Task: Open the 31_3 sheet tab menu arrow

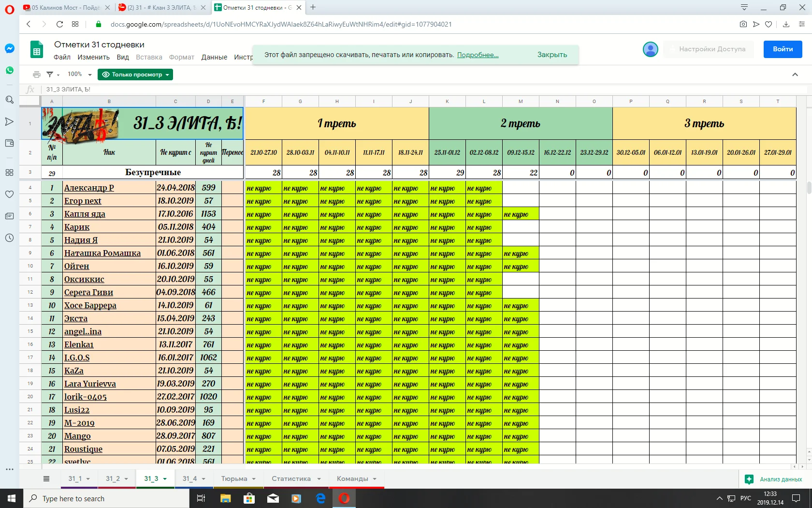Action: [x=165, y=478]
